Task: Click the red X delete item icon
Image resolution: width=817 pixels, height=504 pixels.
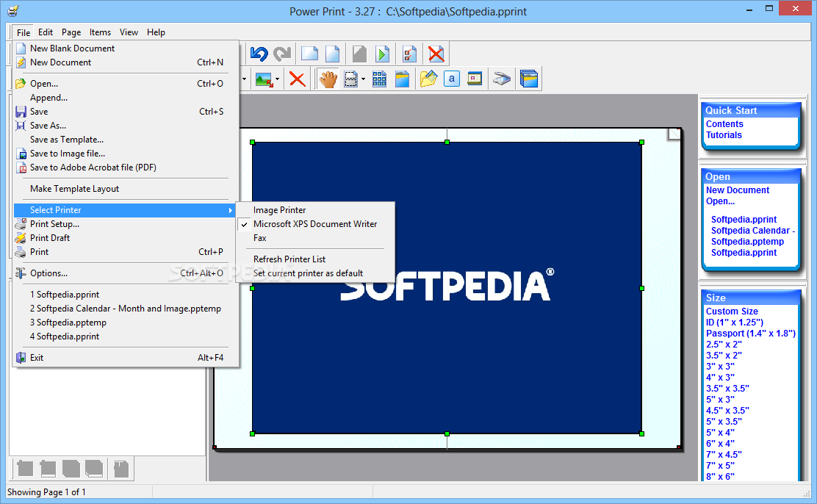Action: 297,79
